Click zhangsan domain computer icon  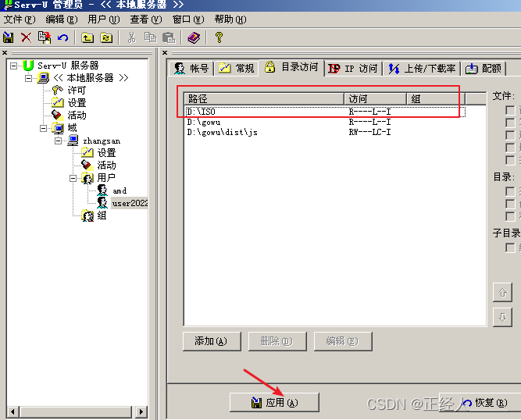pyautogui.click(x=73, y=141)
